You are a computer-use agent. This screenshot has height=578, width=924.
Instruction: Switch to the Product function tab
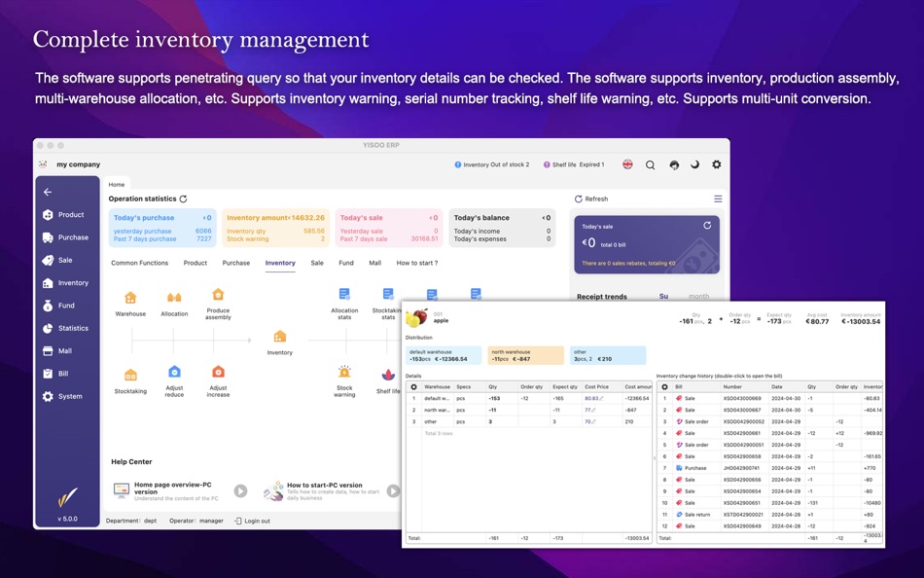[195, 263]
